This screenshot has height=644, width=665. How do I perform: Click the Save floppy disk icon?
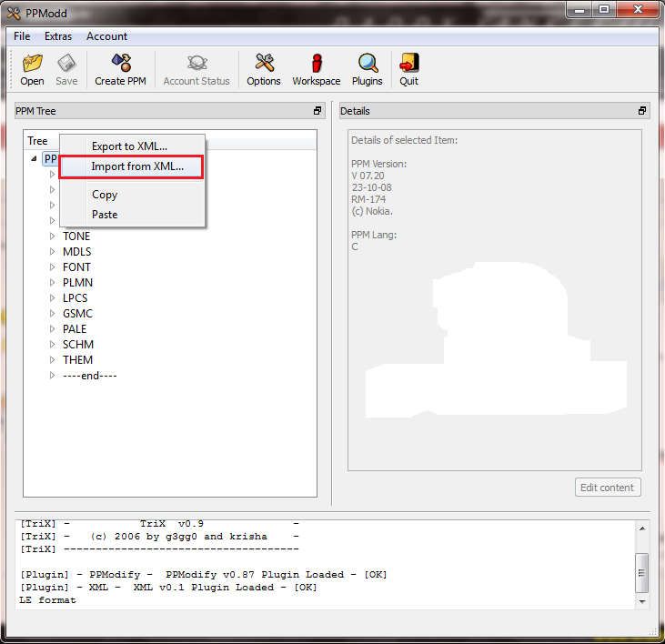pyautogui.click(x=66, y=63)
